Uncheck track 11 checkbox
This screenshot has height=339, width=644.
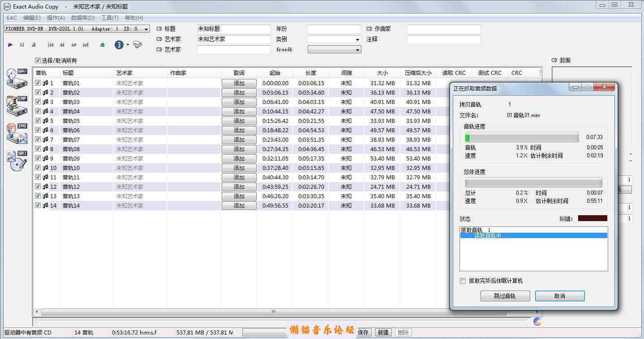(x=38, y=177)
